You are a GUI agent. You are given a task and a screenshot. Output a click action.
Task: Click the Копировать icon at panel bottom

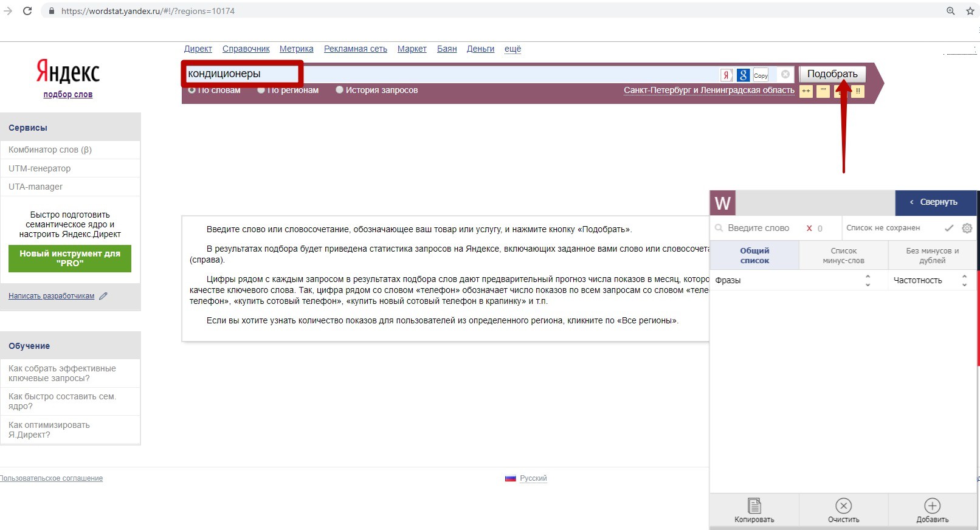pyautogui.click(x=754, y=506)
